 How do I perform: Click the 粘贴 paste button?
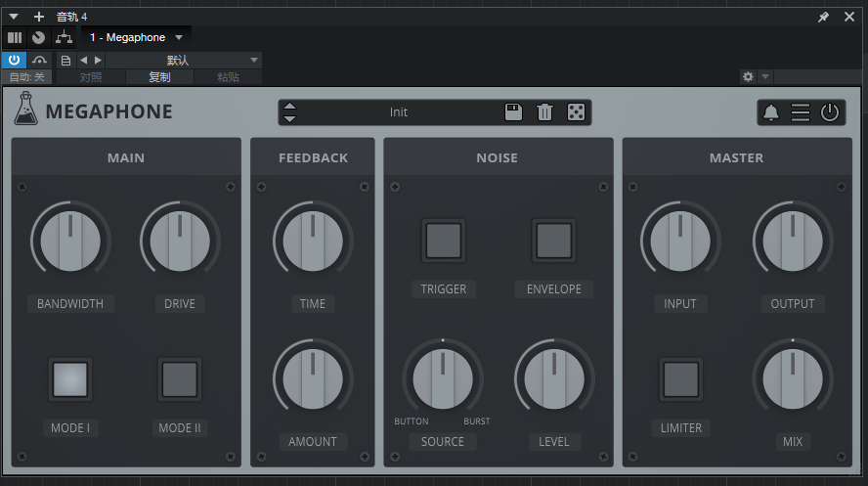228,77
